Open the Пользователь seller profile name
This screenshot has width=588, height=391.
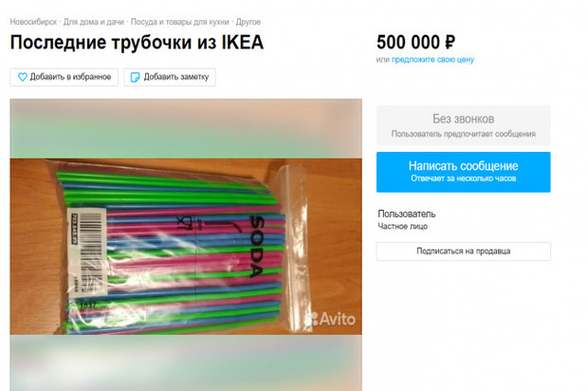point(407,214)
